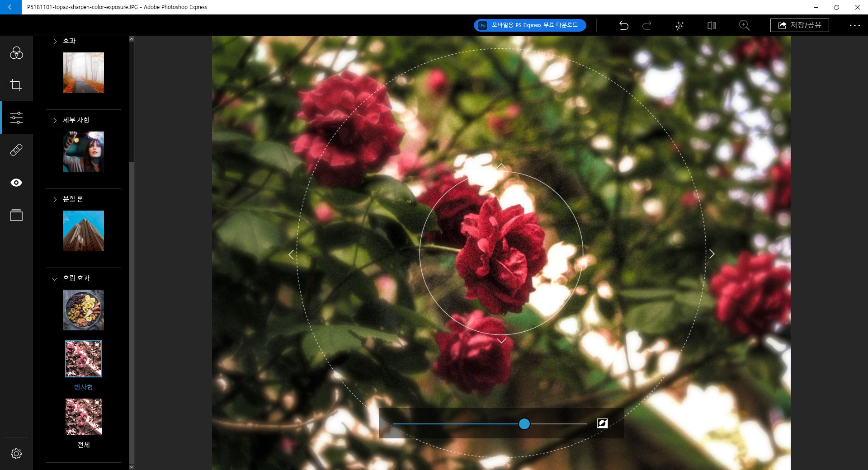Click the left arrow handle of outer circle
The height and width of the screenshot is (470, 868).
pyautogui.click(x=291, y=254)
